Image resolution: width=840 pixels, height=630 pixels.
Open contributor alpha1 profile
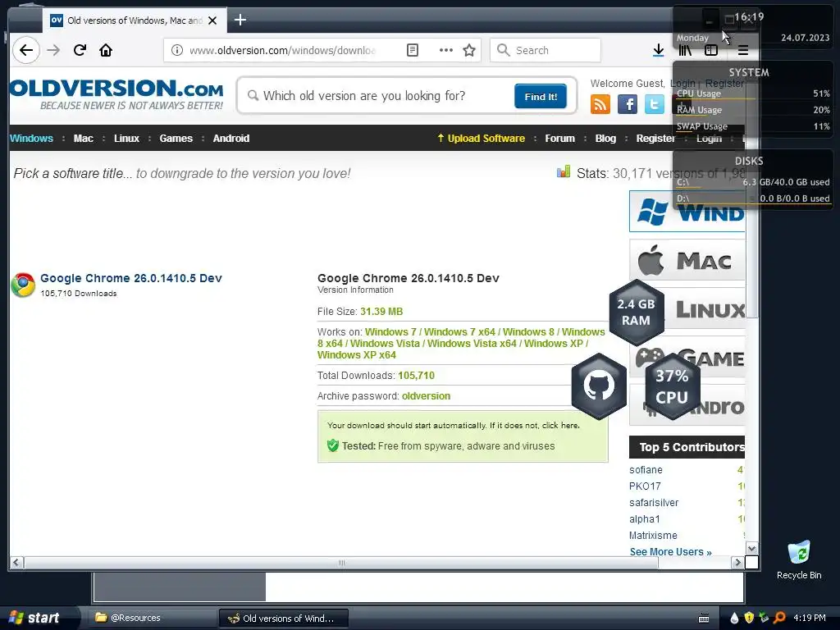click(x=645, y=519)
